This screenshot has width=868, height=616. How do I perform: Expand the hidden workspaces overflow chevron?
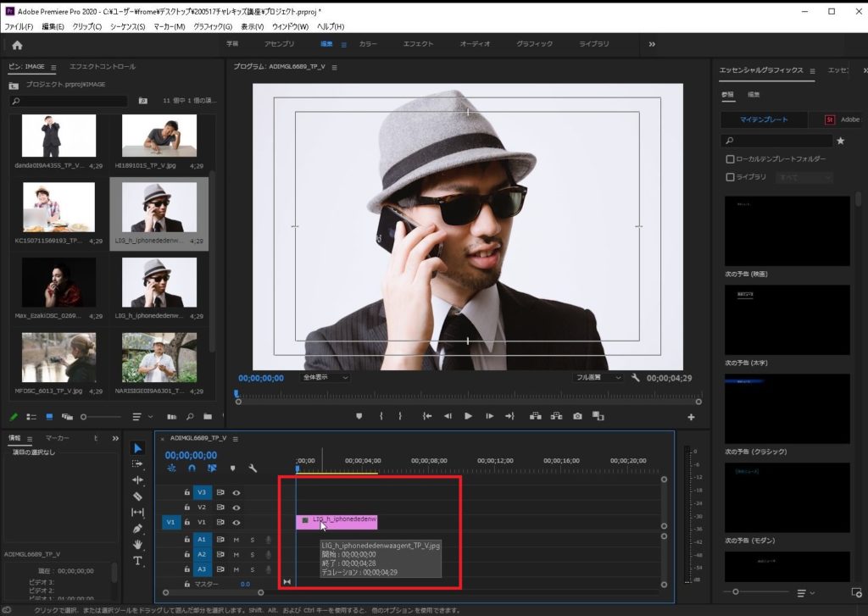coord(651,44)
